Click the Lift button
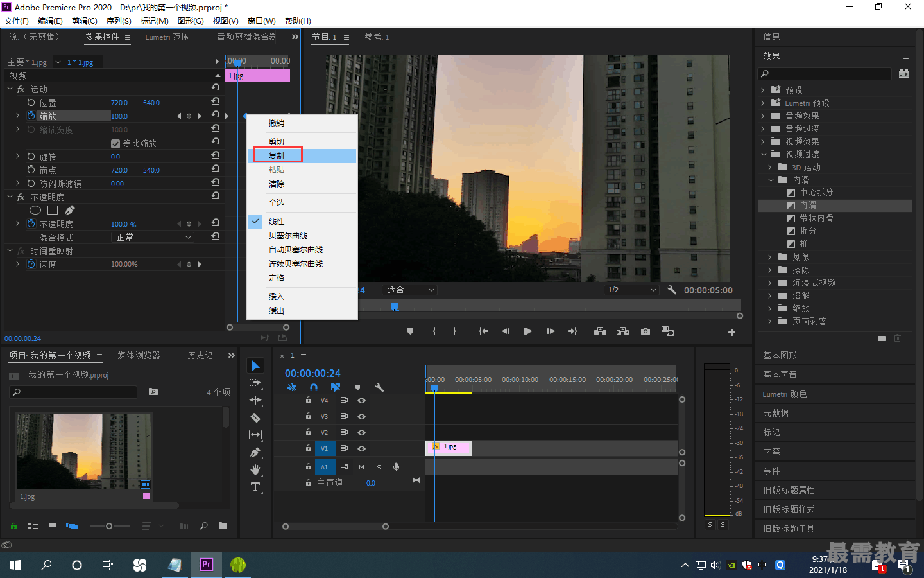The width and height of the screenshot is (924, 578). point(601,331)
